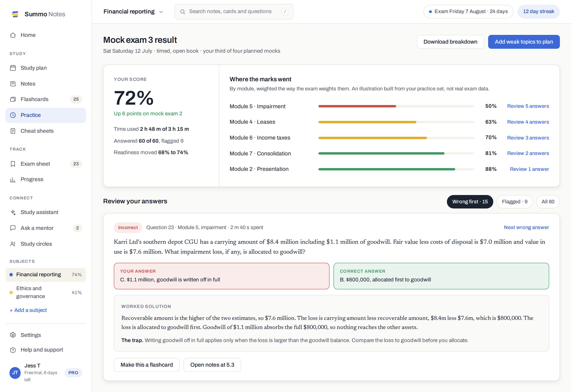This screenshot has width=571, height=392.
Task: Click the Flashcards stacked cards icon
Action: tap(13, 99)
